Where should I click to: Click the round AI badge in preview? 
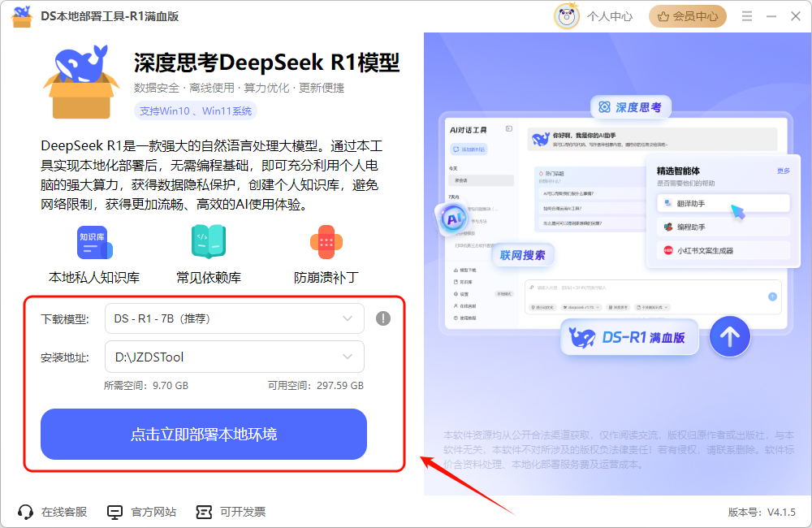[451, 219]
